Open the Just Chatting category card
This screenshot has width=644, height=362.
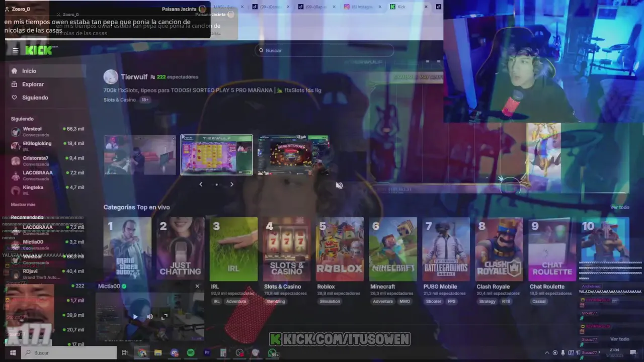[x=180, y=249]
